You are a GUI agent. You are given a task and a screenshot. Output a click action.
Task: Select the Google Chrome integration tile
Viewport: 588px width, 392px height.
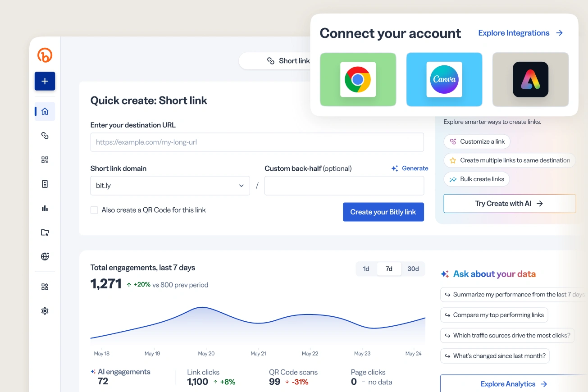point(358,79)
